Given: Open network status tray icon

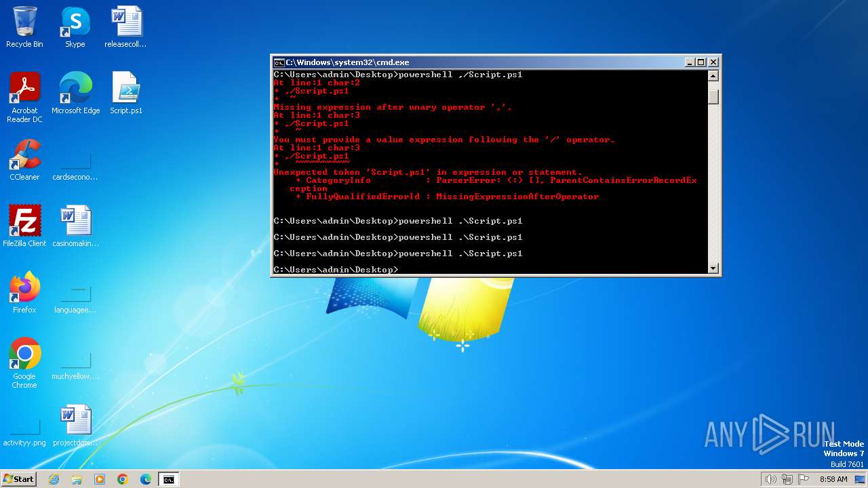Looking at the screenshot, I should point(787,479).
